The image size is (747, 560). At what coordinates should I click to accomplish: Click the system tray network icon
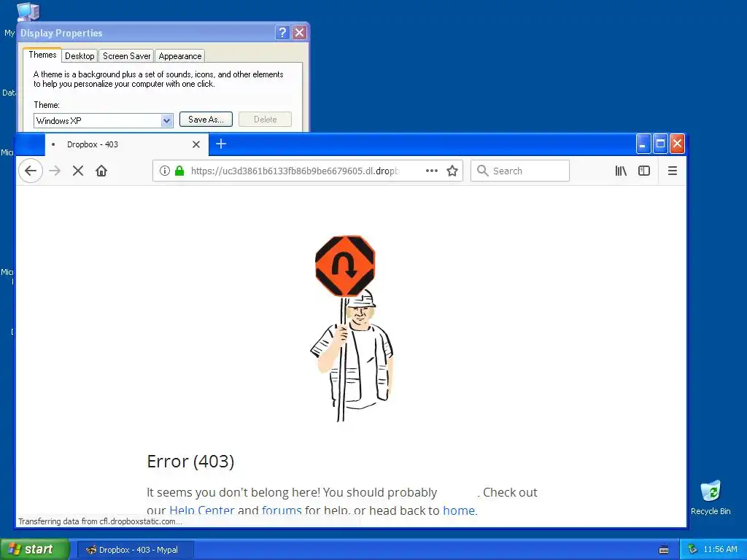click(x=693, y=550)
